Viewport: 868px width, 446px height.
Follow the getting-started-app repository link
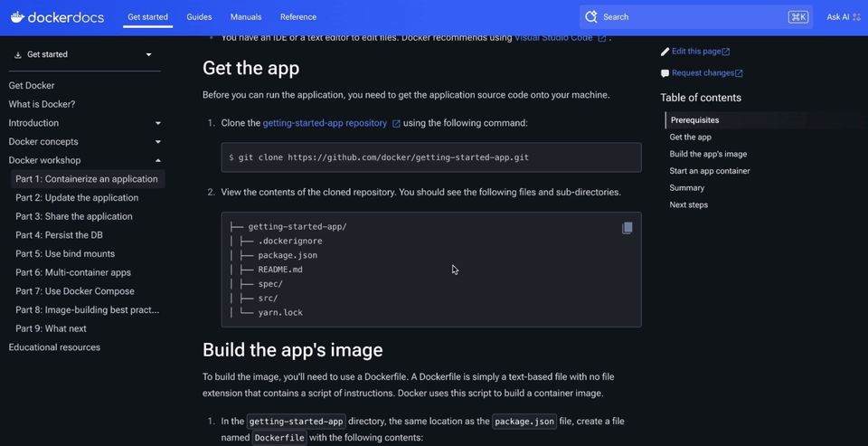coord(325,123)
